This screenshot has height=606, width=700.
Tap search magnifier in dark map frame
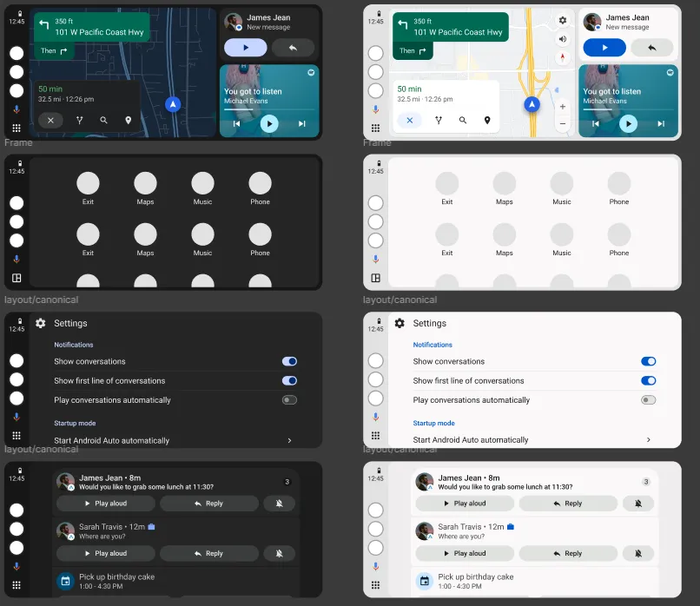point(103,120)
